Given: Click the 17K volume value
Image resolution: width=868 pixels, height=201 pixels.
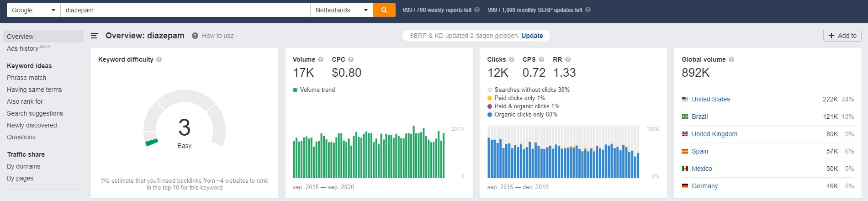Looking at the screenshot, I should point(303,73).
